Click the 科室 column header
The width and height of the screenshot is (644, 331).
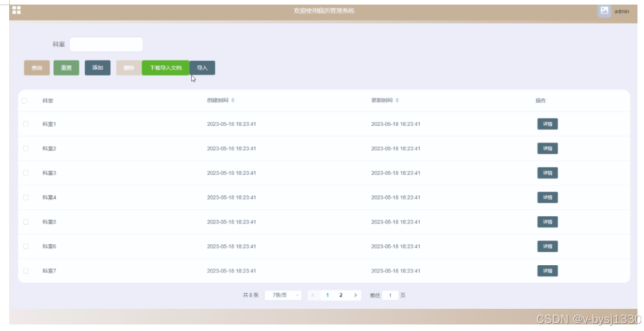coord(48,100)
